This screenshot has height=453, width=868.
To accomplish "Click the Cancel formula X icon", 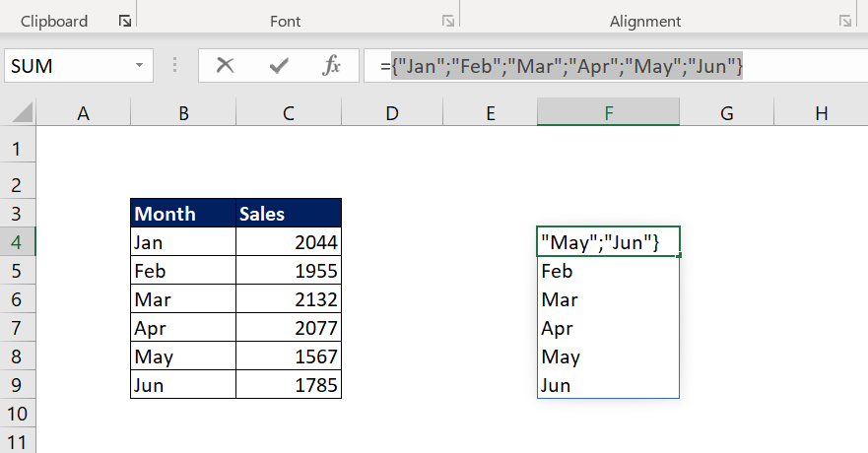I will click(226, 66).
